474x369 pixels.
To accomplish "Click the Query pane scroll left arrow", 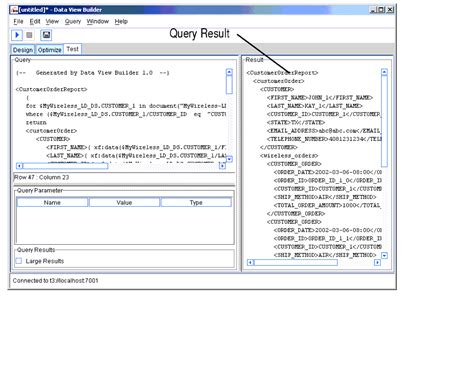I will click(x=19, y=166).
